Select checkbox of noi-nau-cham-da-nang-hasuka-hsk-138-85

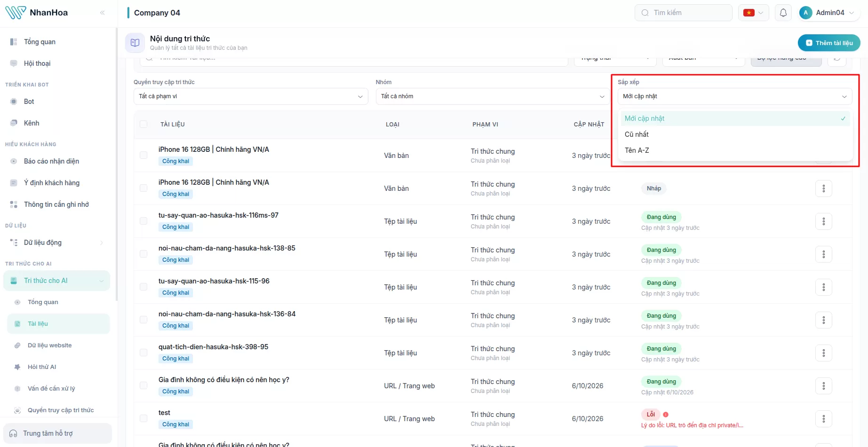point(143,254)
